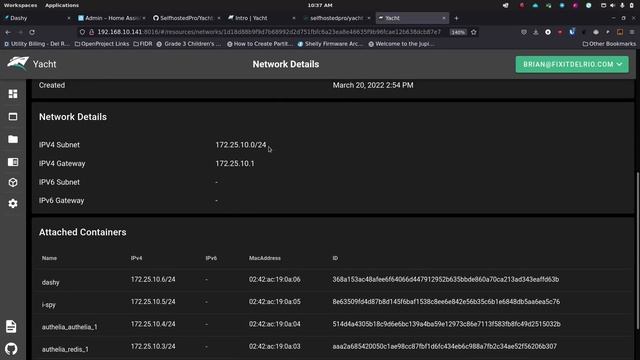Click the 172.25.10.6/24 IPv4 cell
The width and height of the screenshot is (640, 360).
tap(153, 280)
